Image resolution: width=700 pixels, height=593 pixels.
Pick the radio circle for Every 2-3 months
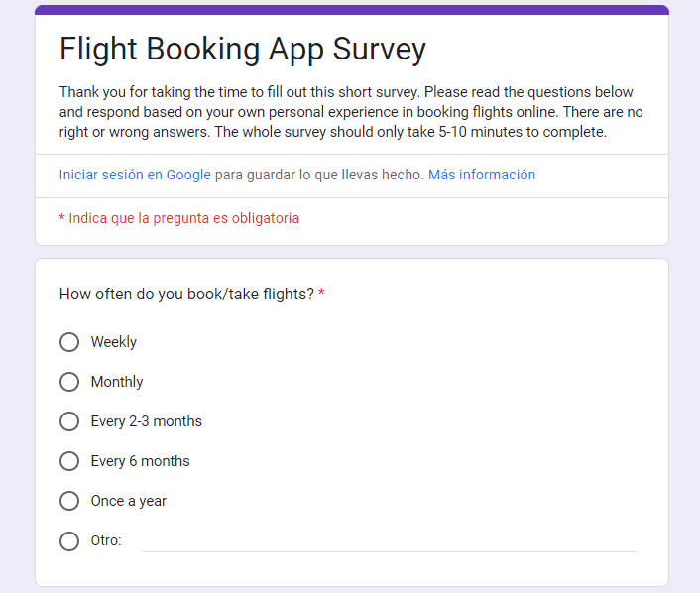pos(69,421)
